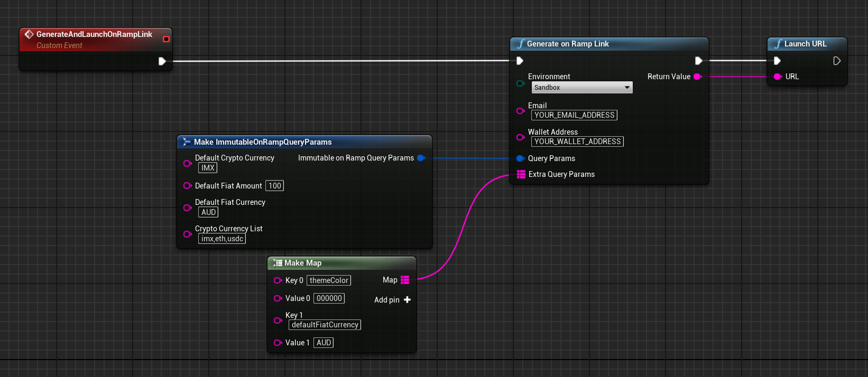Open the Environment Sandbox dropdown
The width and height of the screenshot is (868, 377).
582,88
